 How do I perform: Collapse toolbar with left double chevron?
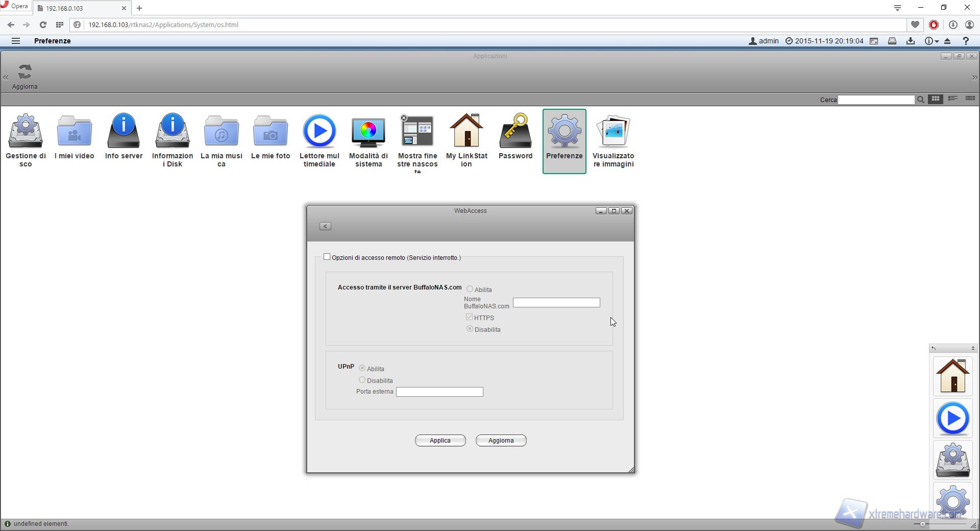tap(6, 78)
